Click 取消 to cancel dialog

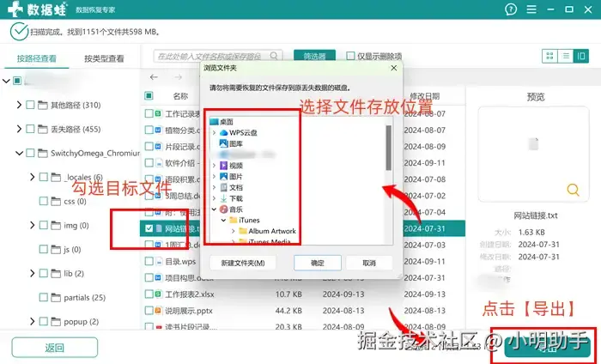(369, 263)
